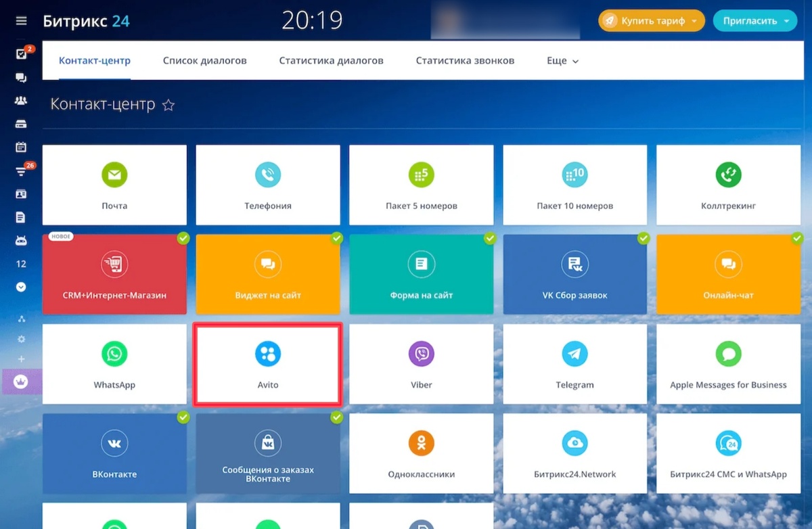Open the robot sidebar icon
Viewport: 812px width, 529px height.
(21, 240)
